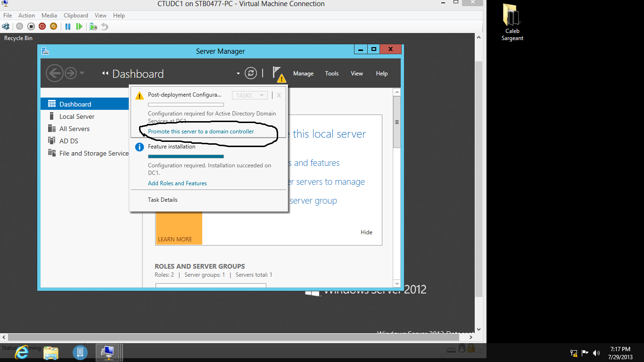Image resolution: width=644 pixels, height=362 pixels.
Task: Click the yellow warning icon in the notification
Action: [x=140, y=96]
